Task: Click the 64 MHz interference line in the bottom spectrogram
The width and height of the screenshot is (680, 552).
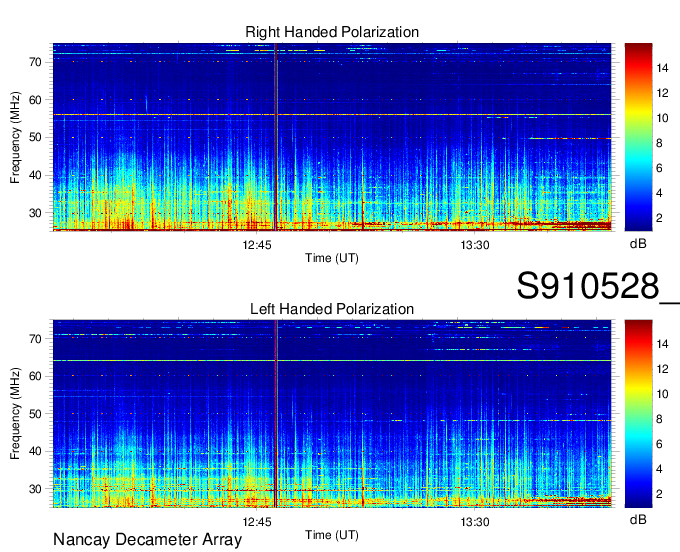Action: (x=332, y=360)
